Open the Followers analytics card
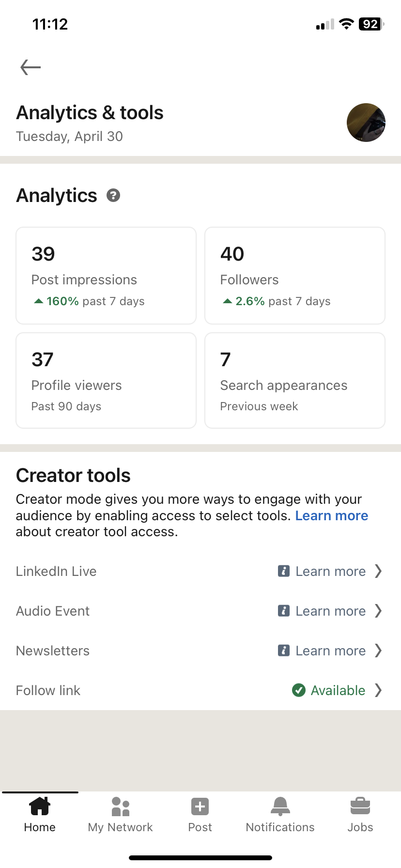Image resolution: width=401 pixels, height=868 pixels. tap(295, 276)
